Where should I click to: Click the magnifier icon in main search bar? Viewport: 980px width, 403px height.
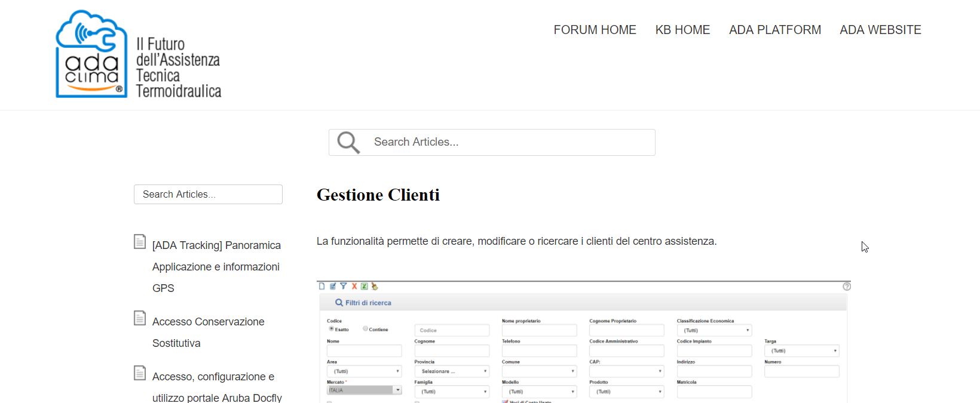tap(348, 143)
